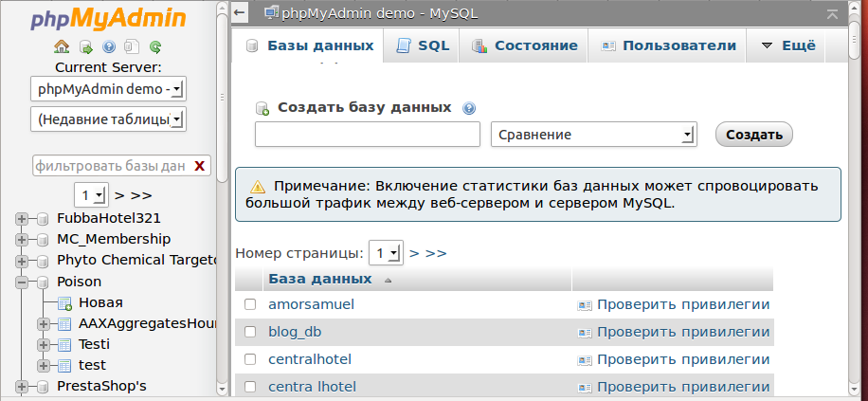Collapse the Poison database tree node
The width and height of the screenshot is (868, 401).
click(22, 282)
